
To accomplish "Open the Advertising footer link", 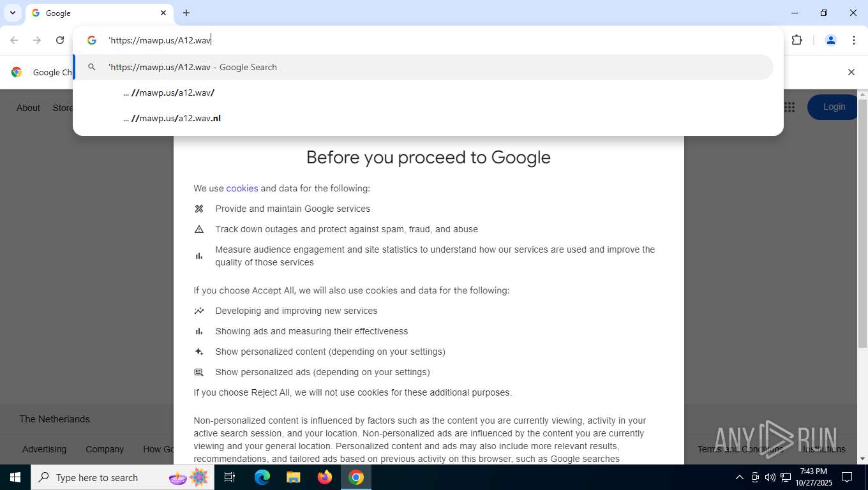I will point(44,449).
